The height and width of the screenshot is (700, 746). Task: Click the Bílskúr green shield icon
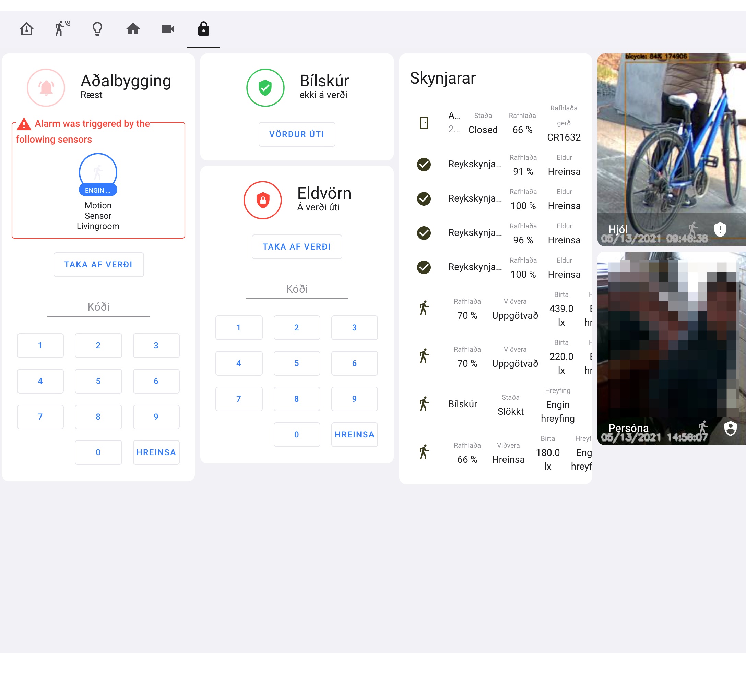point(265,87)
